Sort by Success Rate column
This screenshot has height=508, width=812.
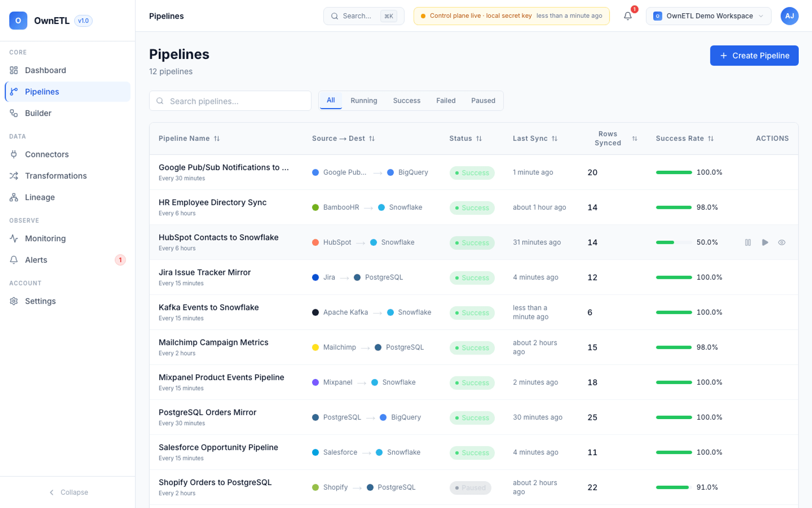[x=685, y=139]
